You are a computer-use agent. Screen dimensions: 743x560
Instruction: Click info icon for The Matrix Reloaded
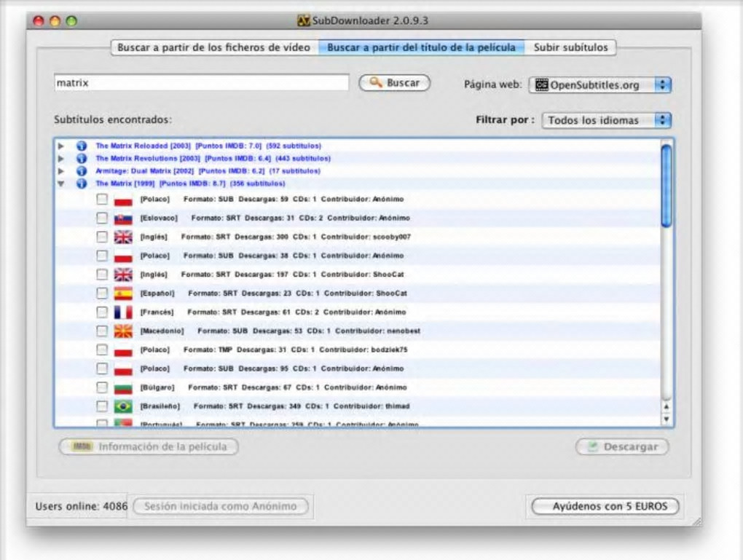[x=82, y=146]
